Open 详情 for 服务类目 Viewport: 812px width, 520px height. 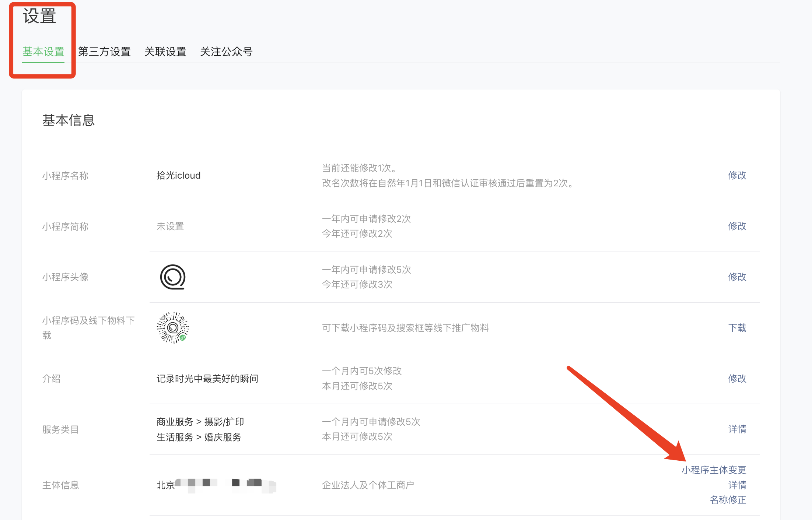click(x=737, y=429)
